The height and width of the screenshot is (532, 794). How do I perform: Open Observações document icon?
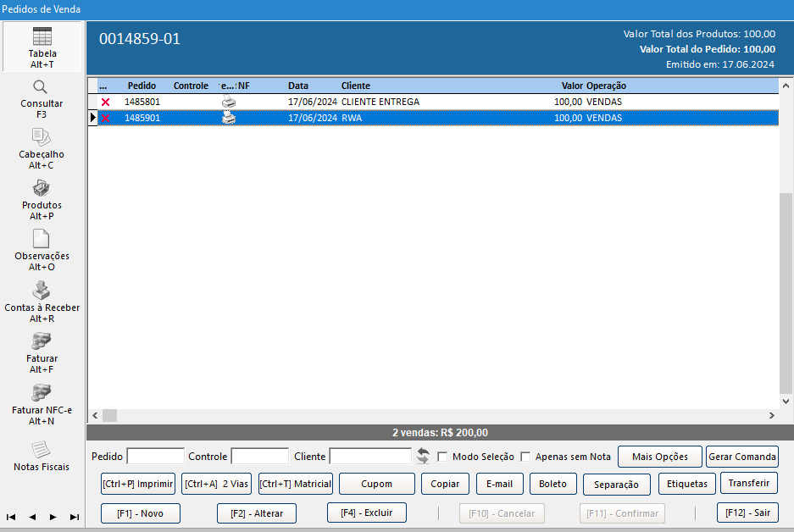coord(41,239)
